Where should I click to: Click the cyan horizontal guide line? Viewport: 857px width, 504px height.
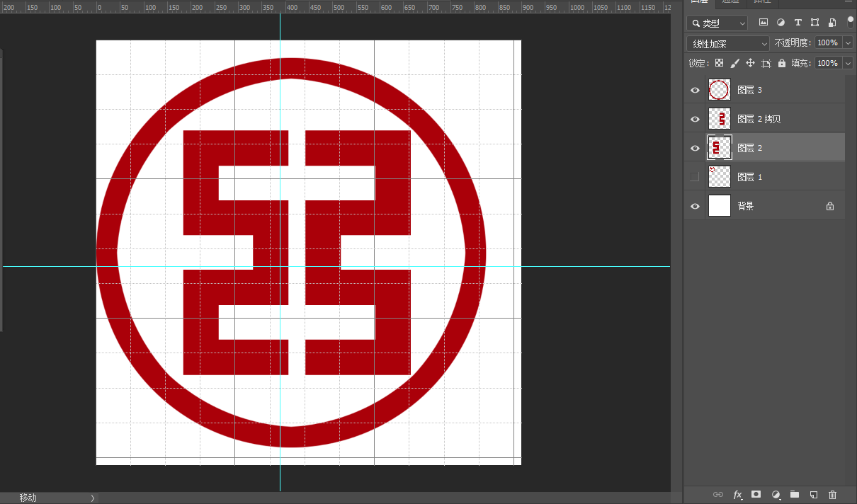(x=336, y=267)
